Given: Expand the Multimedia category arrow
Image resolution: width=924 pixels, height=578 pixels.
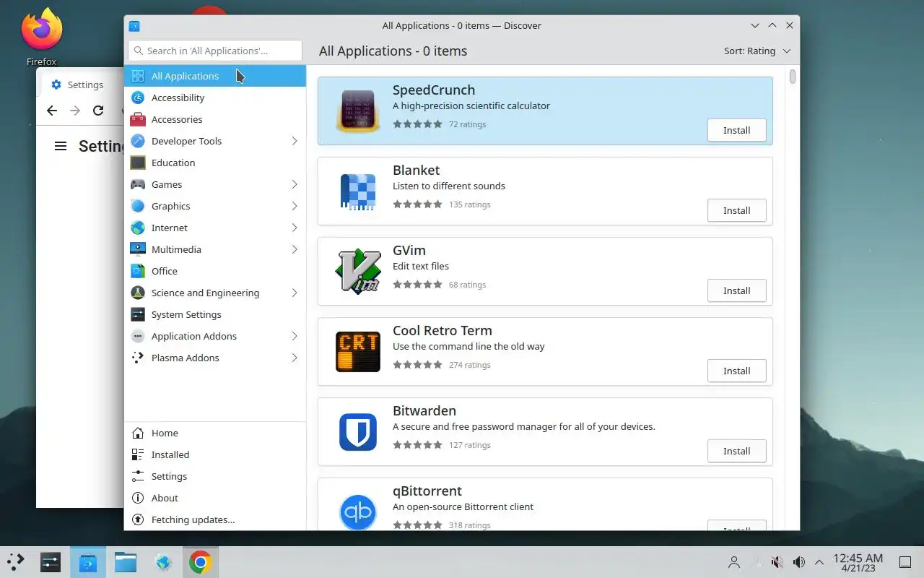Looking at the screenshot, I should click(295, 249).
